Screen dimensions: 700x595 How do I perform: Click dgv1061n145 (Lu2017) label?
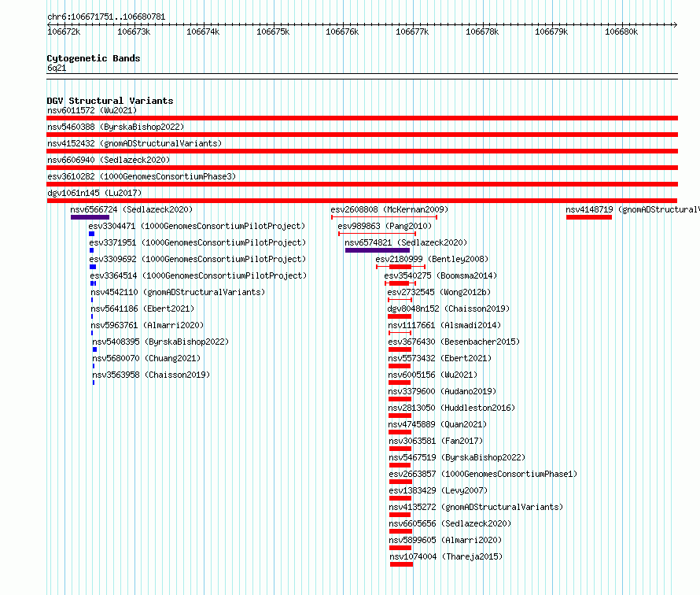click(94, 193)
